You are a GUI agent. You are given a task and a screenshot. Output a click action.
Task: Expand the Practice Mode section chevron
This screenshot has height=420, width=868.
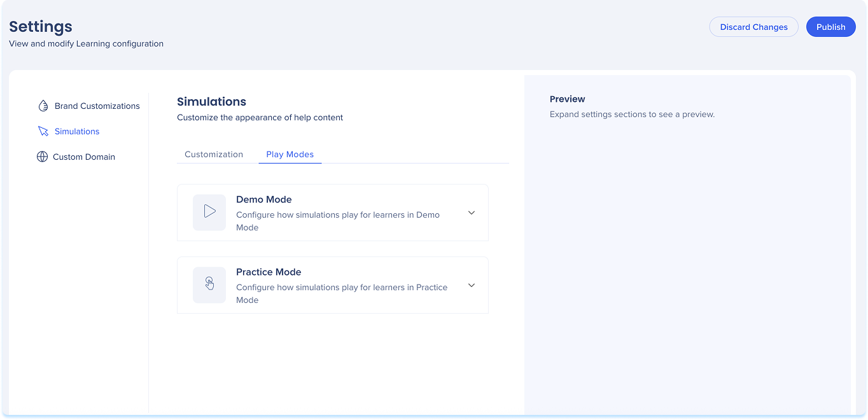coord(472,285)
